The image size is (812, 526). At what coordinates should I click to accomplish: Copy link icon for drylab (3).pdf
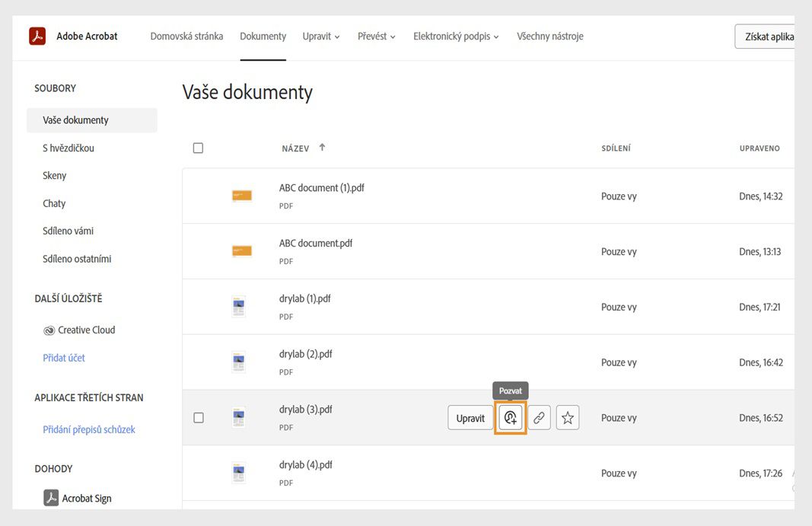539,418
